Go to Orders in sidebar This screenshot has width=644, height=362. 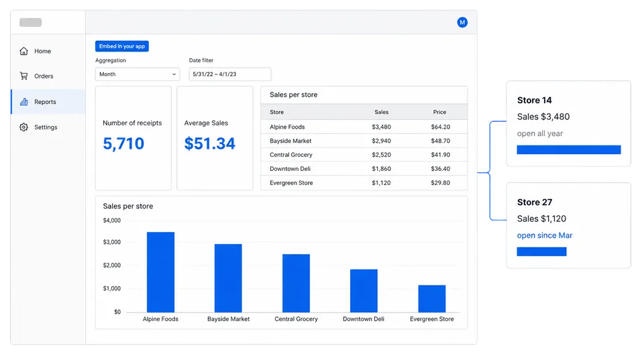point(48,76)
